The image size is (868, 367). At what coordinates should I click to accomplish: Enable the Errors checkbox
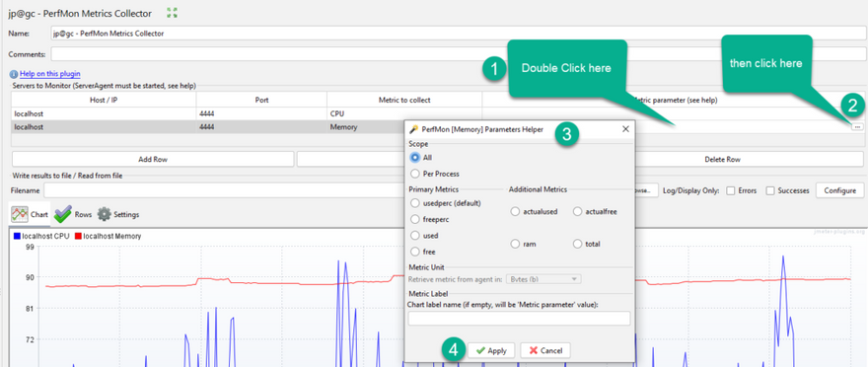[731, 191]
